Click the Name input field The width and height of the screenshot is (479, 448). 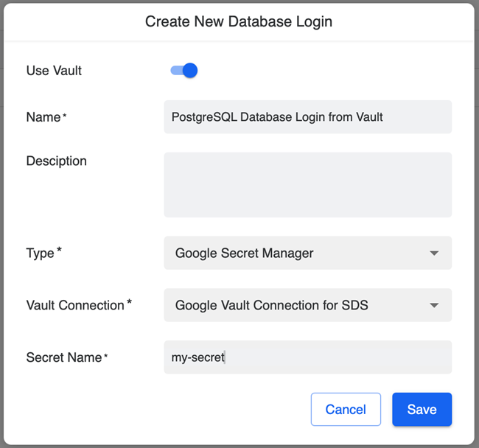(307, 117)
